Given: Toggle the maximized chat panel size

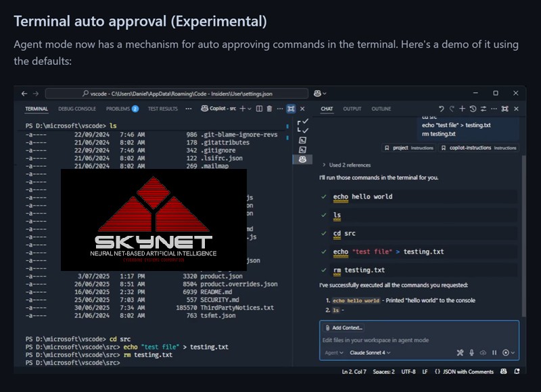Looking at the screenshot, I should click(x=504, y=109).
